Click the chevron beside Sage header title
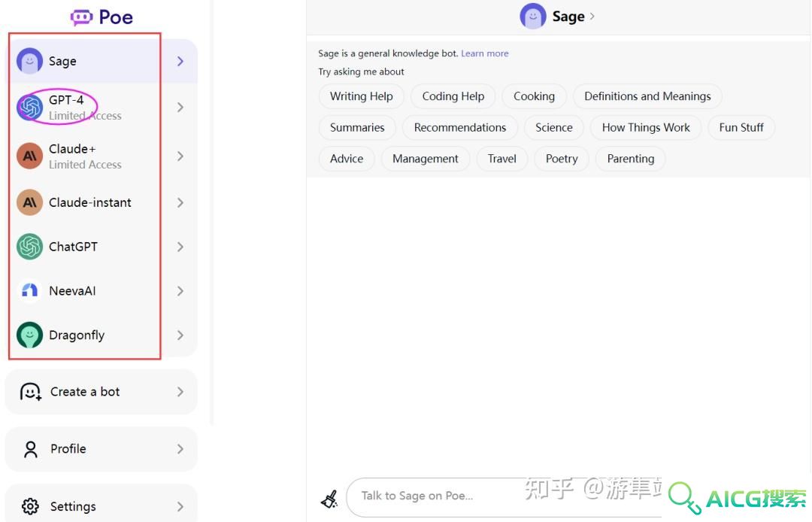812x522 pixels. (x=592, y=16)
